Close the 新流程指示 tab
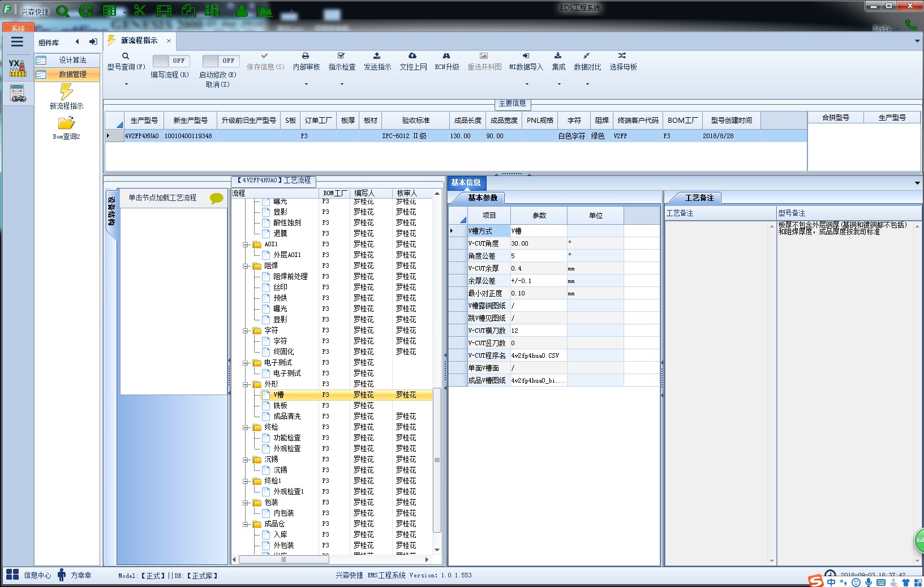This screenshot has height=587, width=924. (x=169, y=41)
